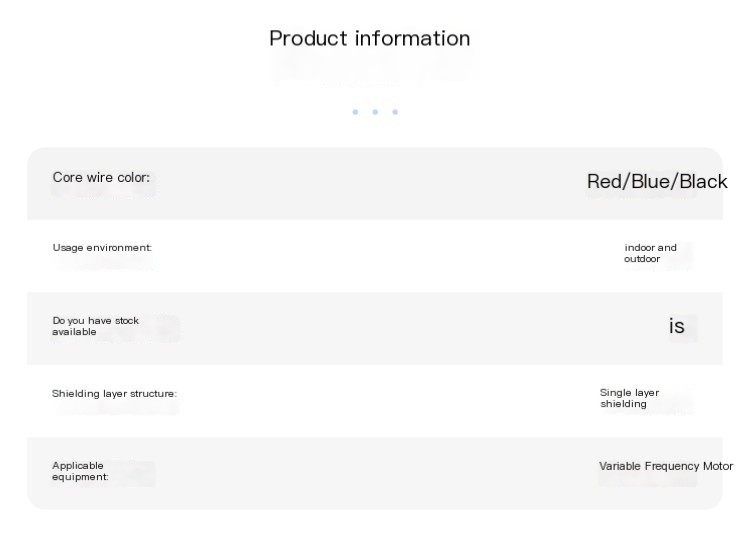
Task: Select the Applicable equipment row
Action: (x=375, y=473)
